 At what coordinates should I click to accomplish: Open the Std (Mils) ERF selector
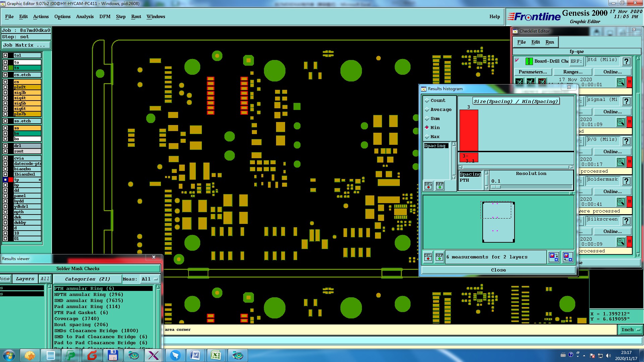tap(602, 60)
